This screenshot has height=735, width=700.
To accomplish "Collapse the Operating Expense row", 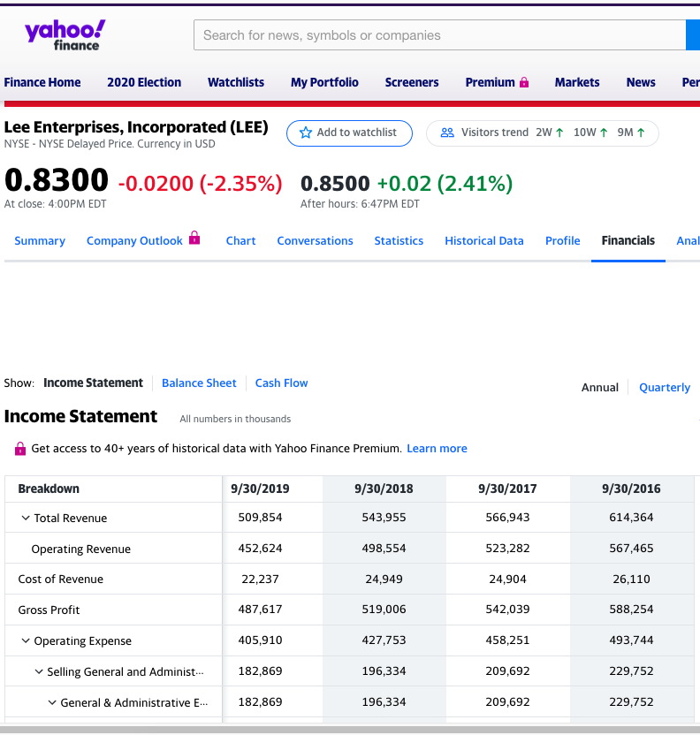I will 26,640.
